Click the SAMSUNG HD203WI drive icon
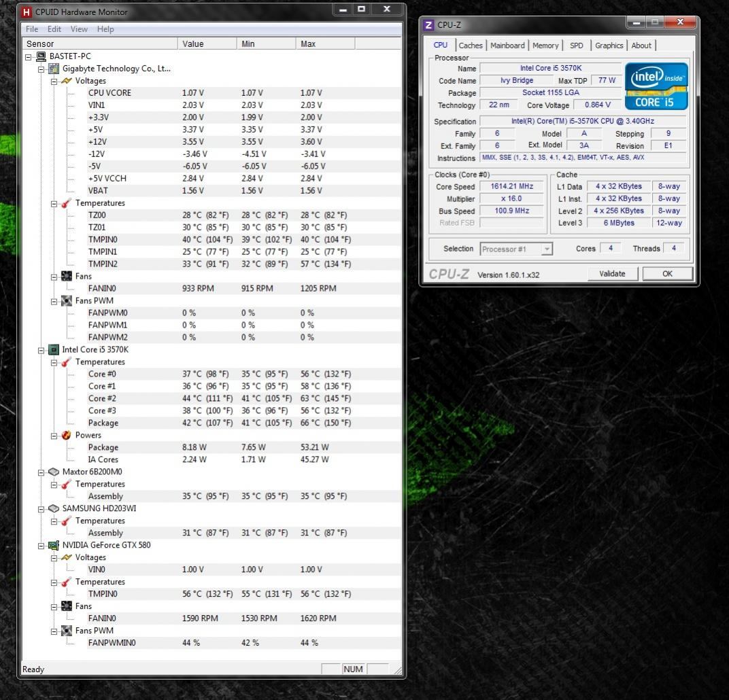 pyautogui.click(x=54, y=508)
